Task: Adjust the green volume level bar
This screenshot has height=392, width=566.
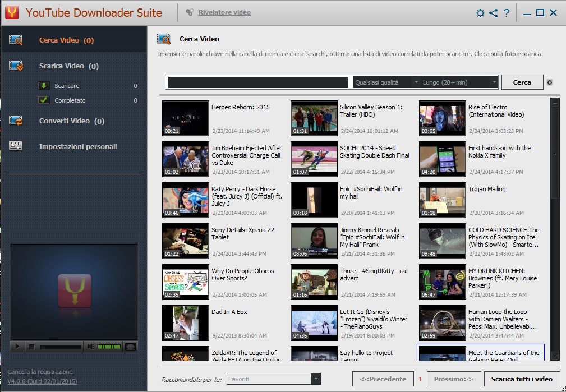Action: 109,347
